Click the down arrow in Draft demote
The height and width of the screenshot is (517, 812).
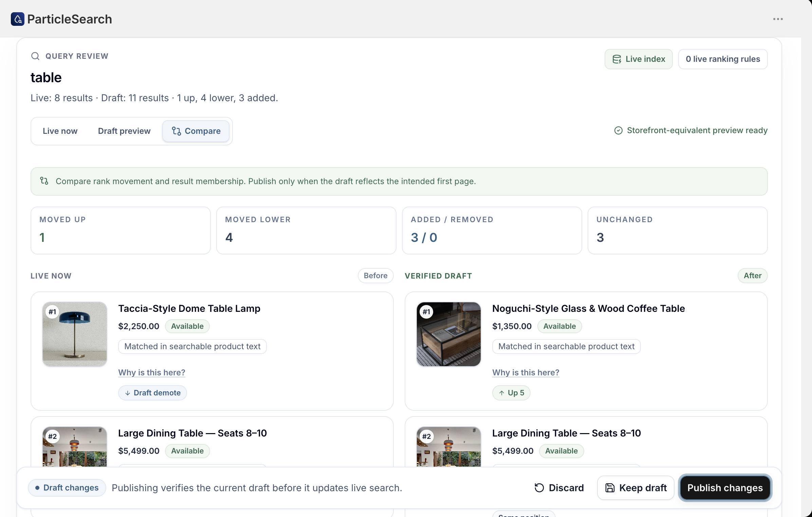[128, 393]
